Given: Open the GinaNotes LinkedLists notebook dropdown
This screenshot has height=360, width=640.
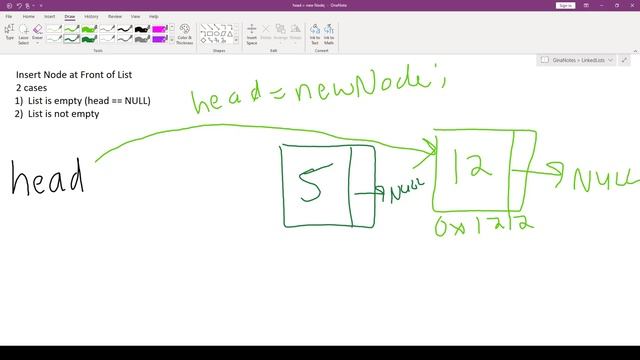Looking at the screenshot, I should coord(577,60).
